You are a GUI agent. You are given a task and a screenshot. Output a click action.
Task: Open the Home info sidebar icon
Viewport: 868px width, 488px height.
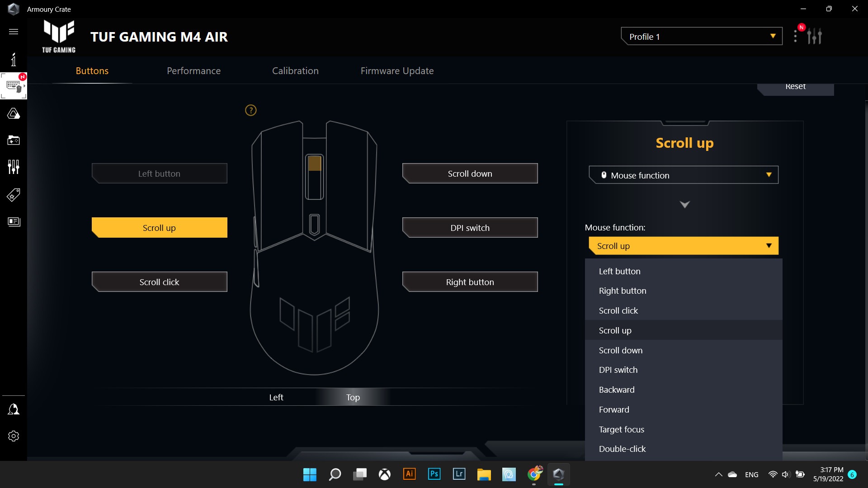pos(14,59)
